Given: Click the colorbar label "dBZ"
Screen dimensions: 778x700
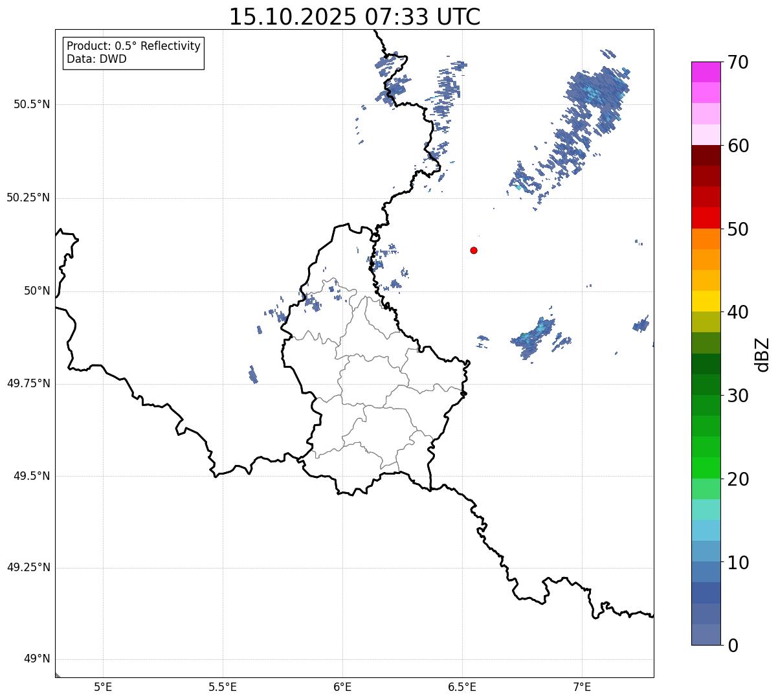Looking at the screenshot, I should [762, 354].
